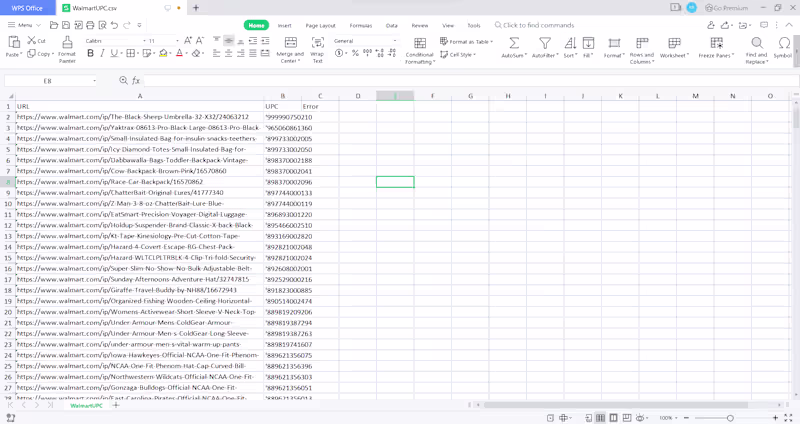Select the WalmartUPC sheet tab
Viewport: 800px width, 424px height.
click(x=86, y=406)
